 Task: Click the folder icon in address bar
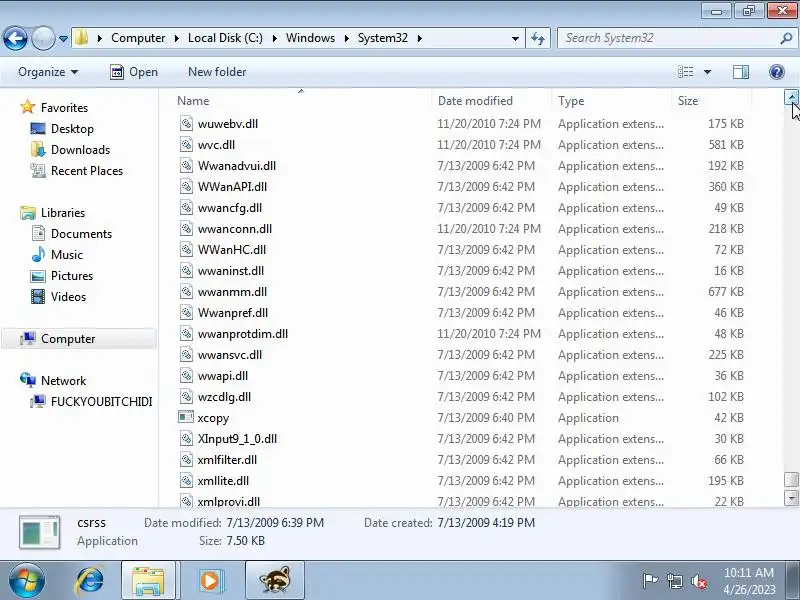(82, 37)
